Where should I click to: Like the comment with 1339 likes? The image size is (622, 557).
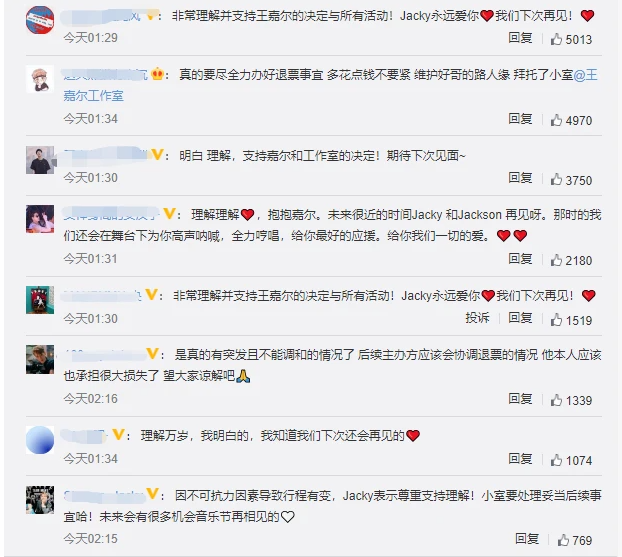556,400
